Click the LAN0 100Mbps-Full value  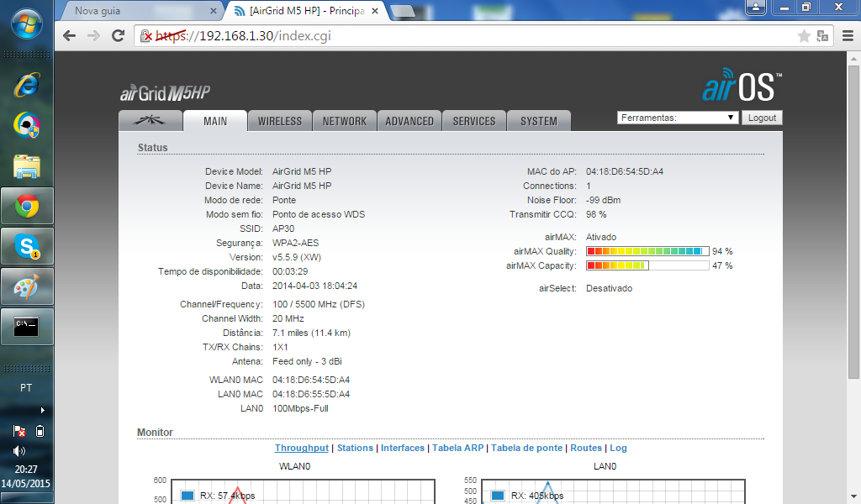click(300, 408)
